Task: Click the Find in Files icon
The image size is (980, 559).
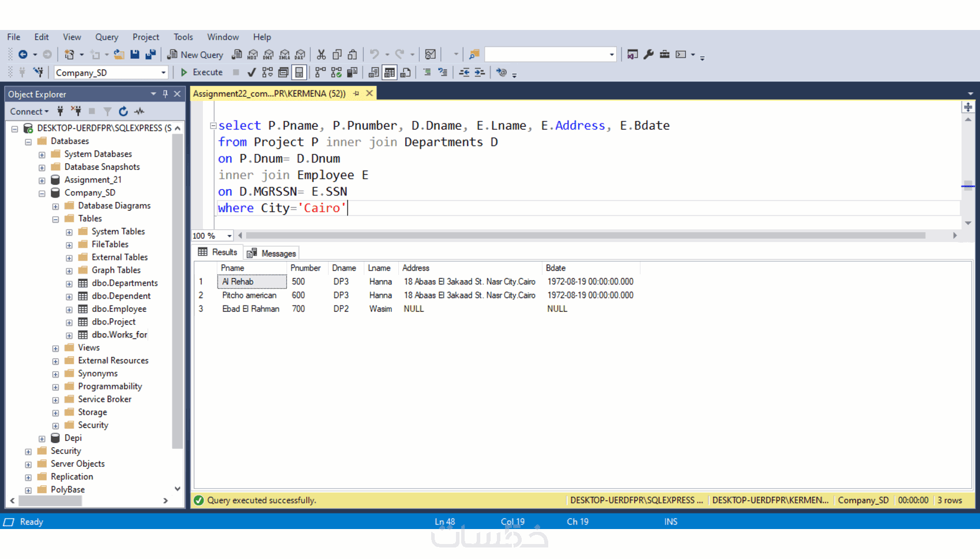Action: (x=474, y=54)
